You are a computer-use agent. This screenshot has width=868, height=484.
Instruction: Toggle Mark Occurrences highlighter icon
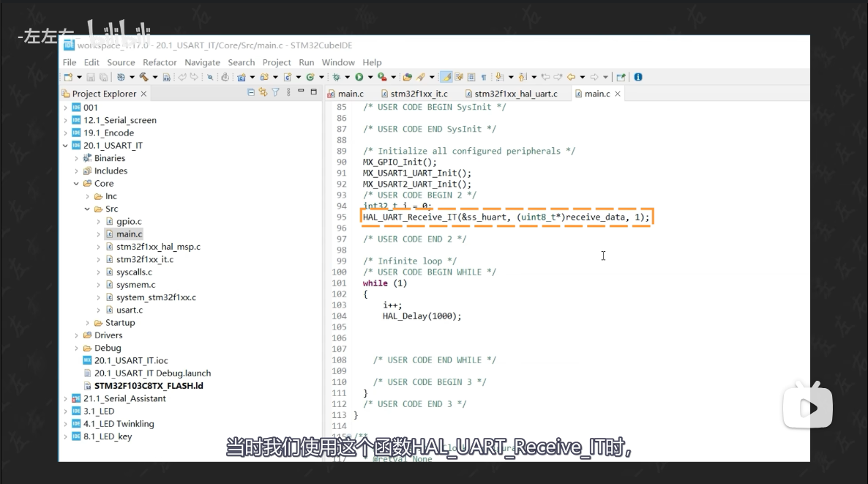(x=447, y=77)
